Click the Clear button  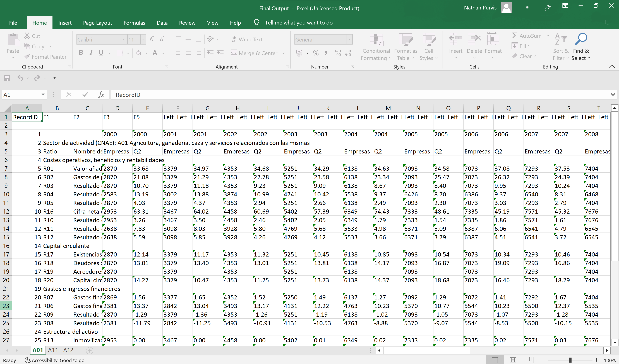(x=524, y=56)
